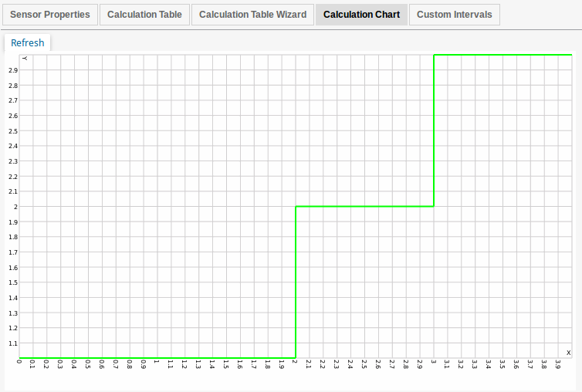Click the vertical green step line at x=2
This screenshot has width=582, height=392.
point(296,282)
